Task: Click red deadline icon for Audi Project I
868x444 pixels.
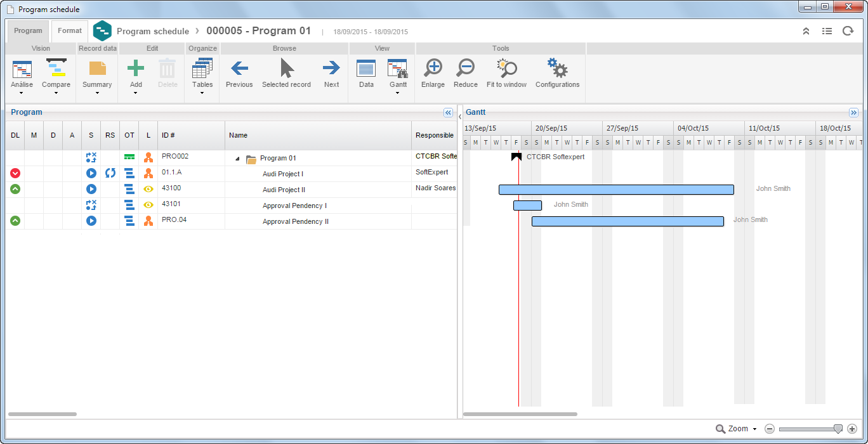Action: (x=15, y=173)
